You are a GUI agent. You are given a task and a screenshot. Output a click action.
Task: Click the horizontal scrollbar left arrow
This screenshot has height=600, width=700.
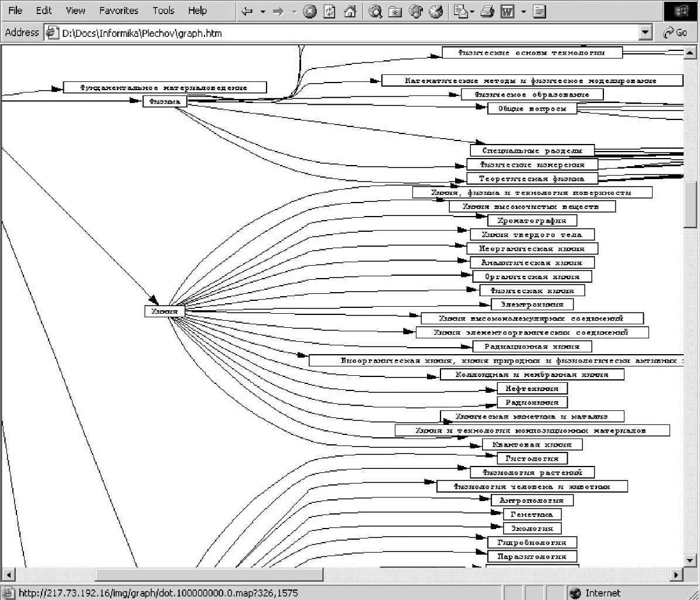[x=8, y=575]
